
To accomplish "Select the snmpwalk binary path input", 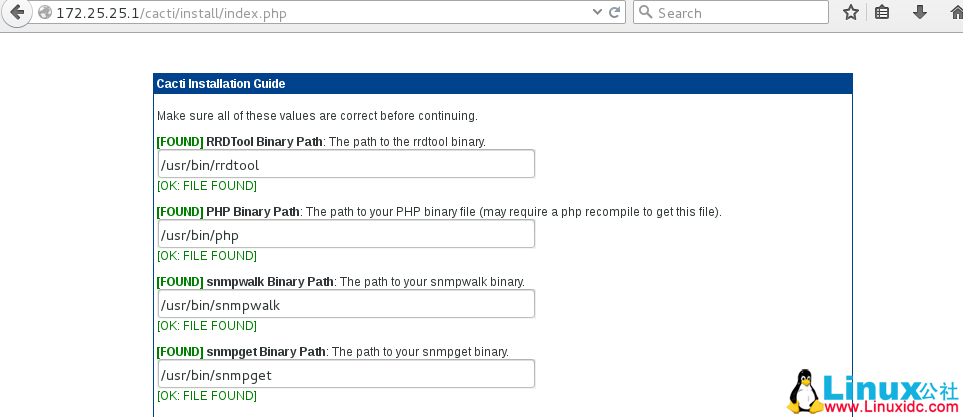I will pos(346,304).
